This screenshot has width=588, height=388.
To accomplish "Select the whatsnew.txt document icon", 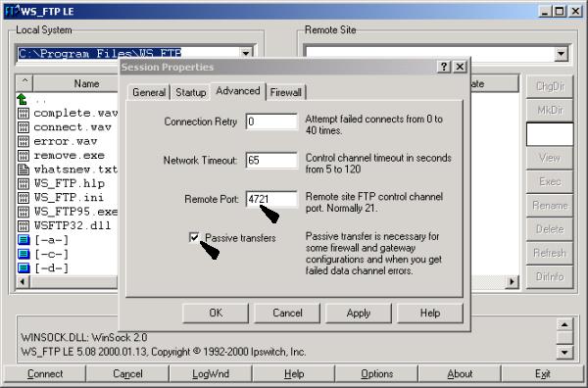I will click(x=24, y=170).
